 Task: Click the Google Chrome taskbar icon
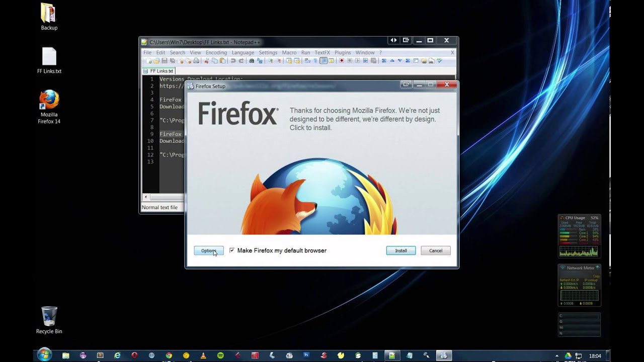tap(169, 355)
